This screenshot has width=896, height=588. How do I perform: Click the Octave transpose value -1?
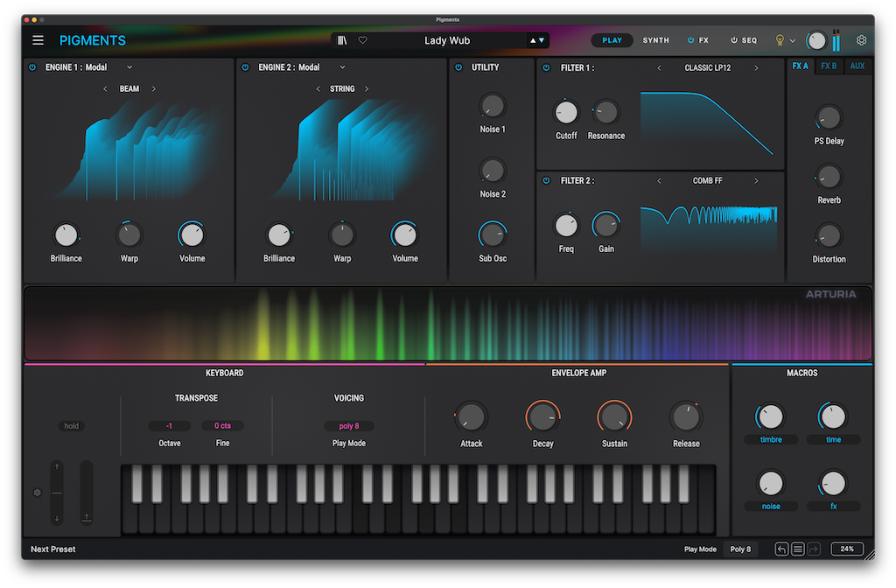[169, 426]
